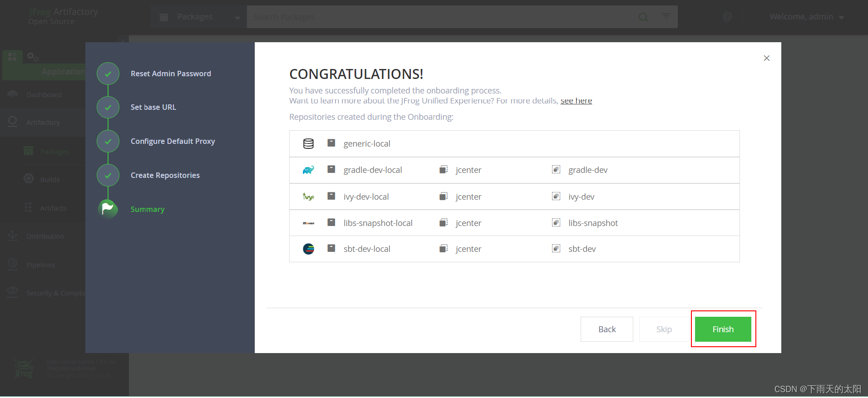This screenshot has width=868, height=398.
Task: Click the JFrog Artifactory logo
Action: coord(63,16)
